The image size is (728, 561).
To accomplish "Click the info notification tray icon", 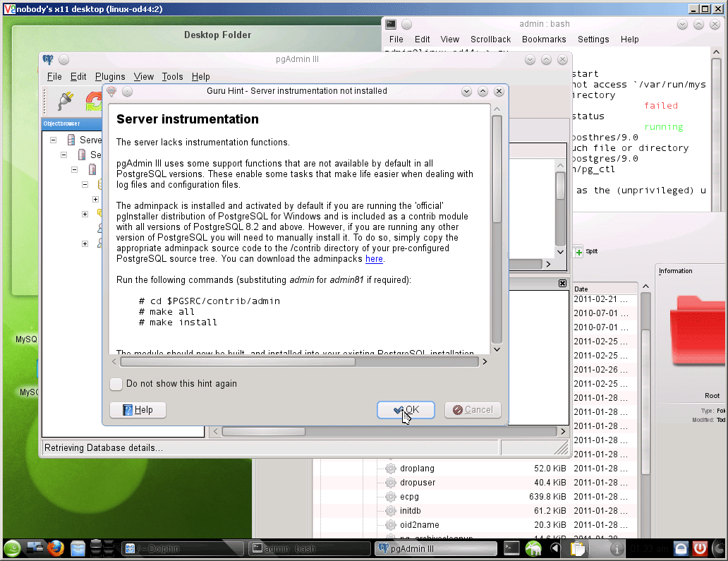I will [617, 549].
